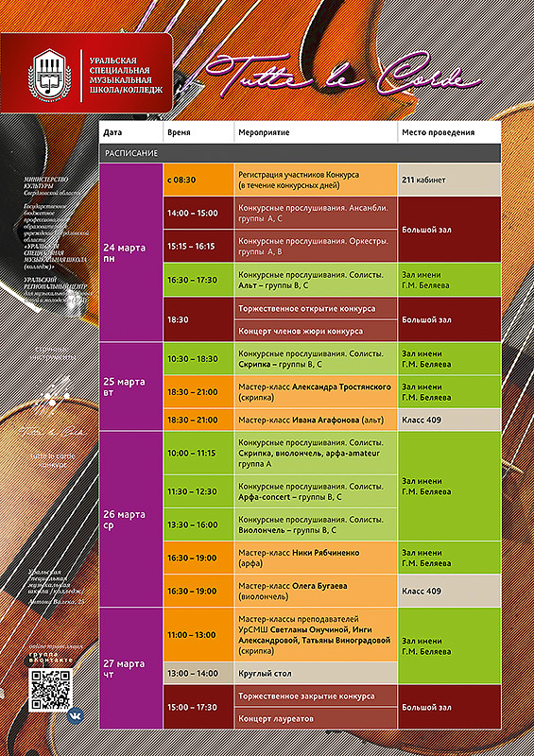Click the группа вконтакте label
The height and width of the screenshot is (756, 534).
pyautogui.click(x=51, y=656)
